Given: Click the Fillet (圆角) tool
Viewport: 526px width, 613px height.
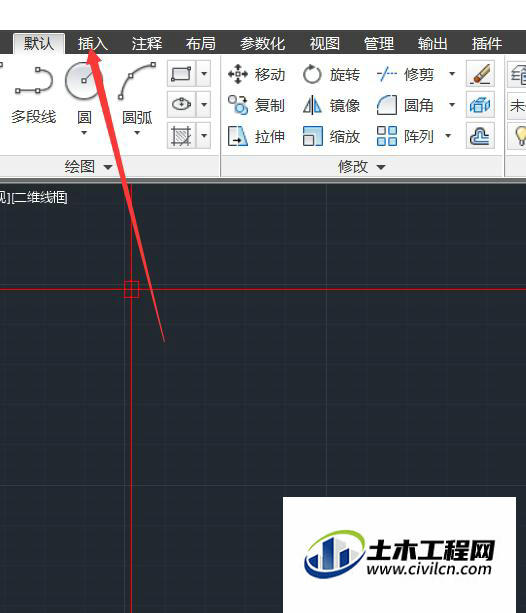Looking at the screenshot, I should click(406, 105).
